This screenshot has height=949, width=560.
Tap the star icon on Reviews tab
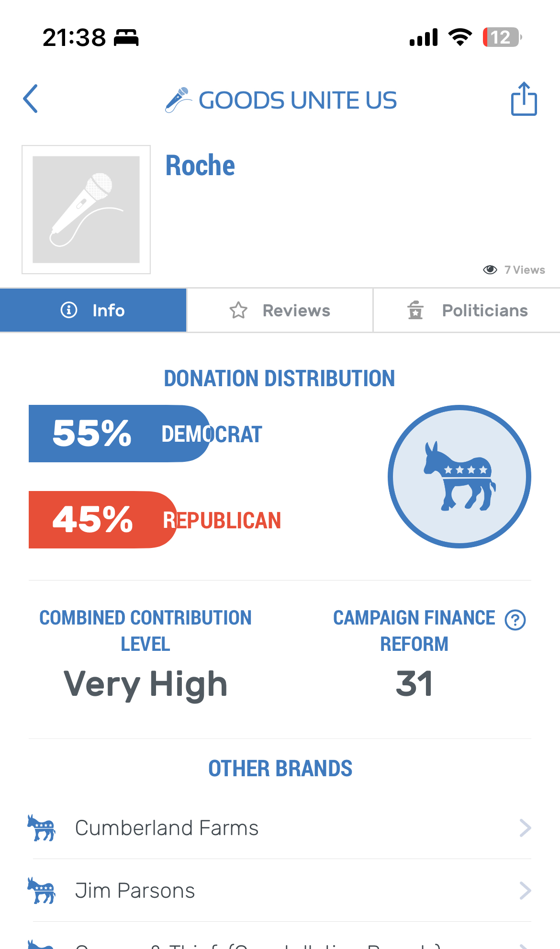[238, 311]
